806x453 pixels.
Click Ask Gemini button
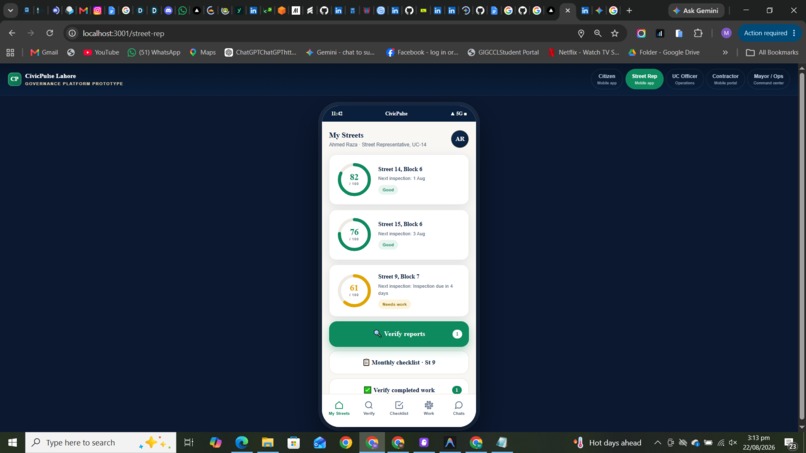[696, 10]
